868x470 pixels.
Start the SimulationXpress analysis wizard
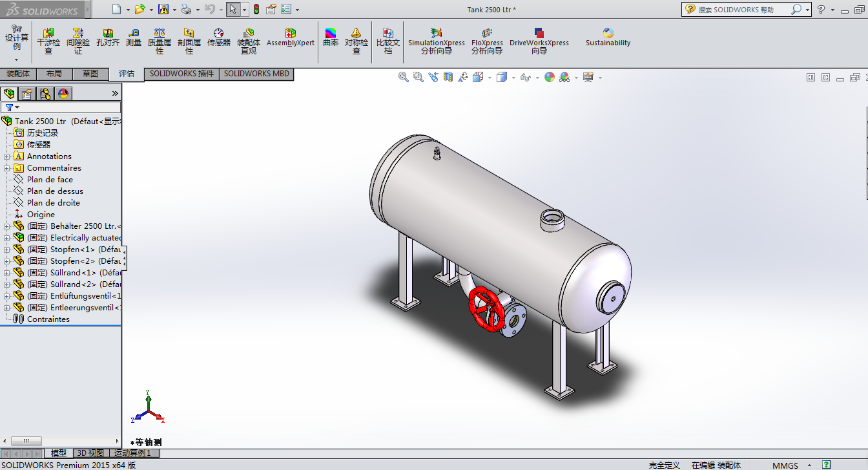pyautogui.click(x=436, y=40)
